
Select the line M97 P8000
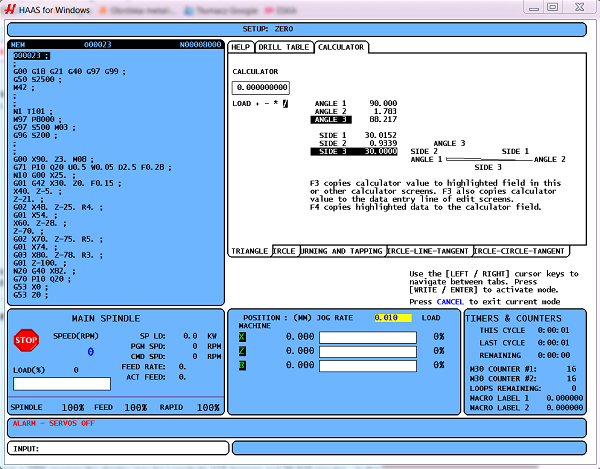(37, 119)
